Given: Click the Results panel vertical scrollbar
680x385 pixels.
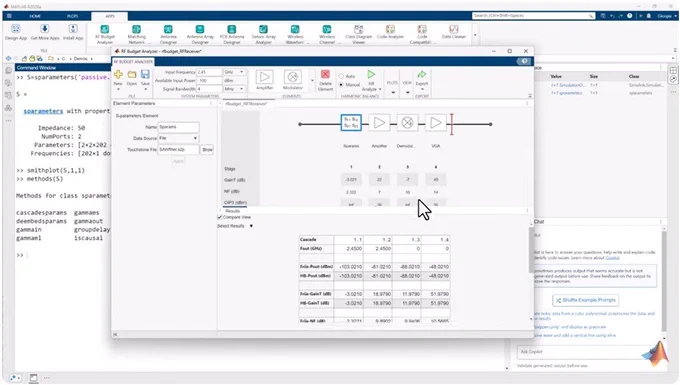Looking at the screenshot, I should pos(531,249).
